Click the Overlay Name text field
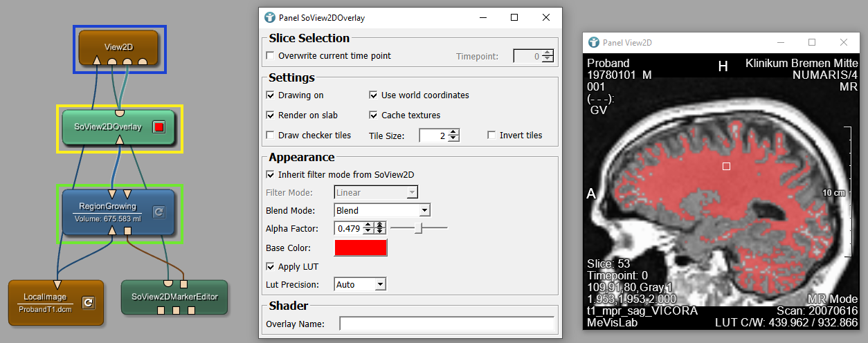 click(446, 324)
